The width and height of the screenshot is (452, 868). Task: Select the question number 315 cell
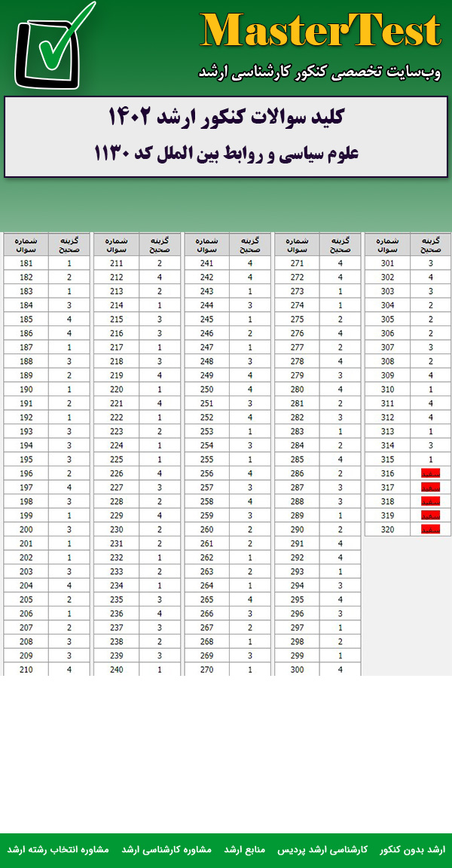(387, 459)
